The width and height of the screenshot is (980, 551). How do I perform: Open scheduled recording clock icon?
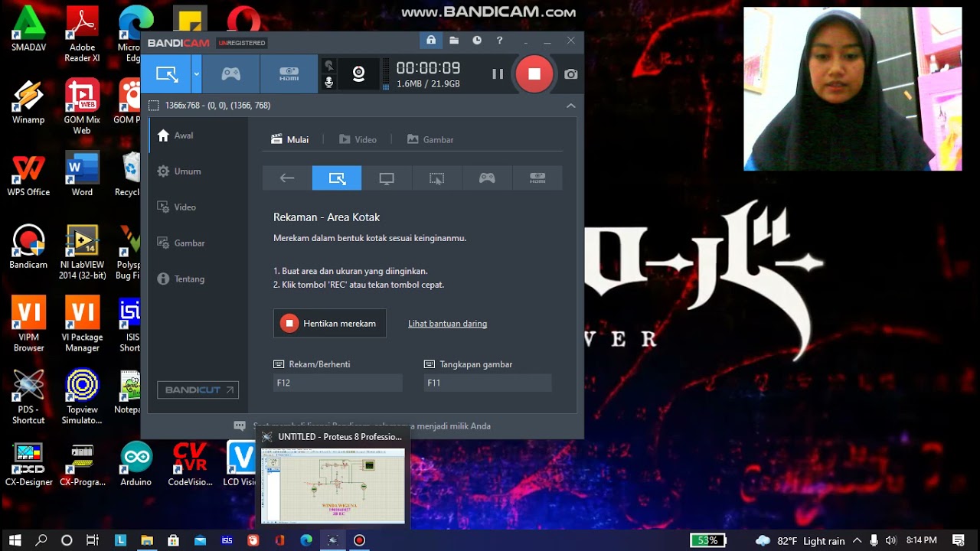coord(477,41)
